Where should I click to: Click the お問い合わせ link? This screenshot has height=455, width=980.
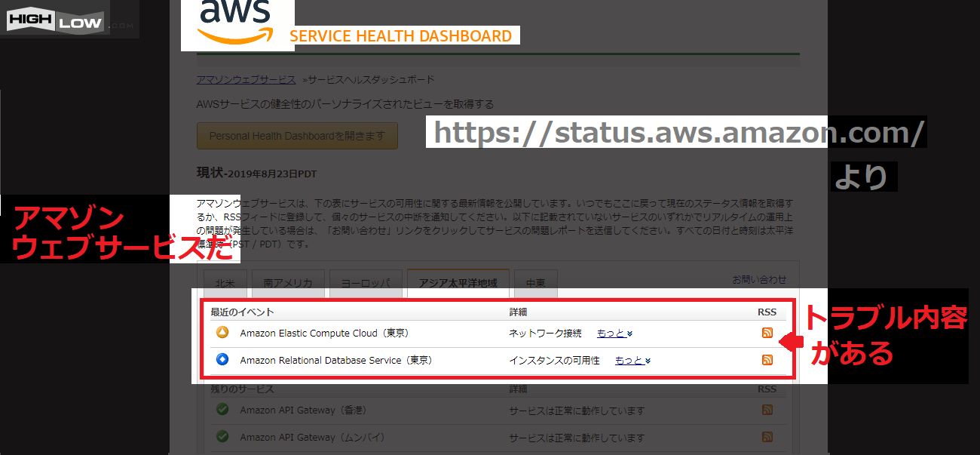click(759, 279)
